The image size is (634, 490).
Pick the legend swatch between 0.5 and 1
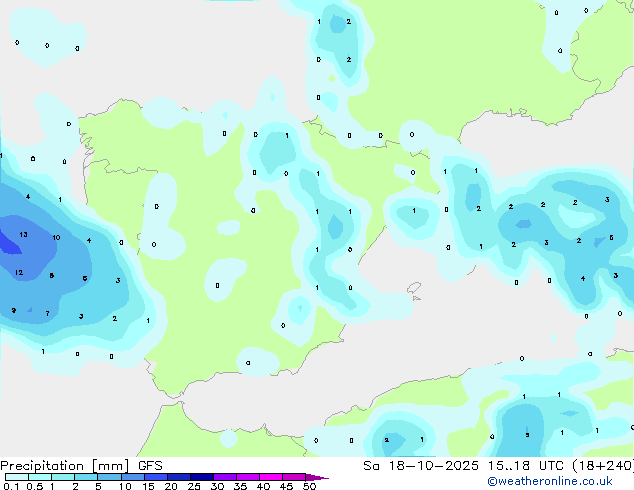point(40,477)
